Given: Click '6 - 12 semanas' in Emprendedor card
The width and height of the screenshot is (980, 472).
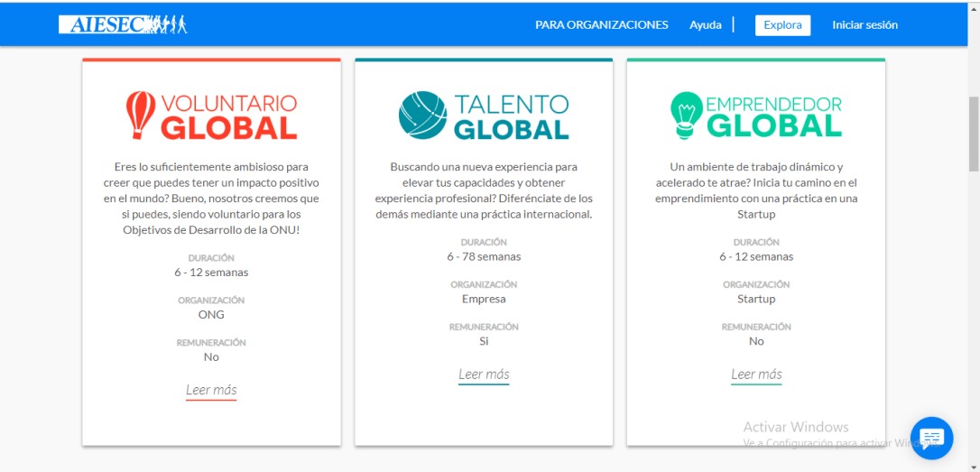Looking at the screenshot, I should [x=756, y=256].
